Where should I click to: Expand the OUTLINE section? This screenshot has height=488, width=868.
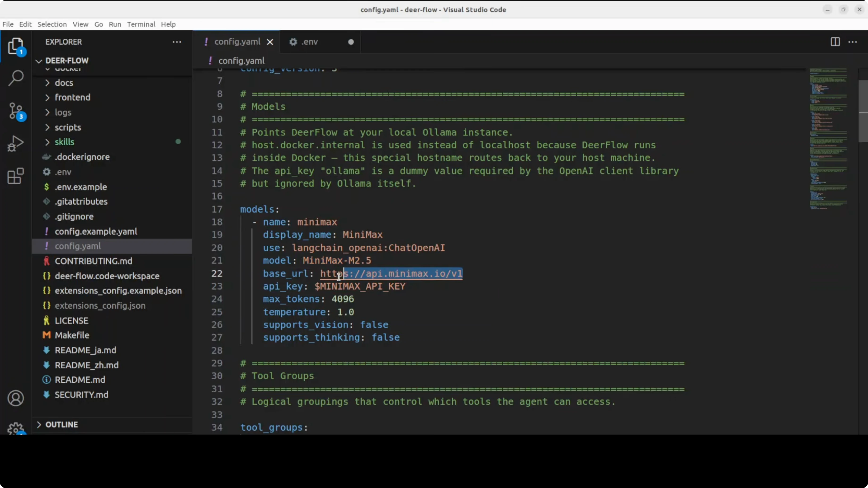tap(61, 424)
